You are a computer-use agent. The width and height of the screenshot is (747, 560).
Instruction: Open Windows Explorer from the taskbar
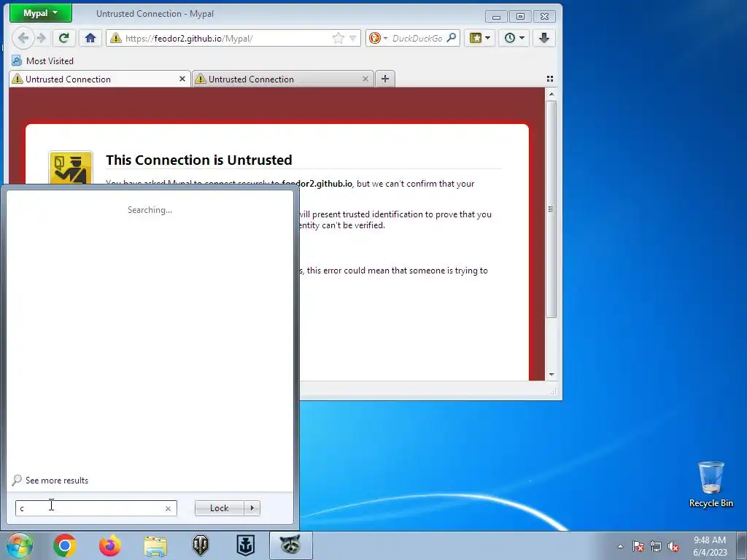[155, 545]
